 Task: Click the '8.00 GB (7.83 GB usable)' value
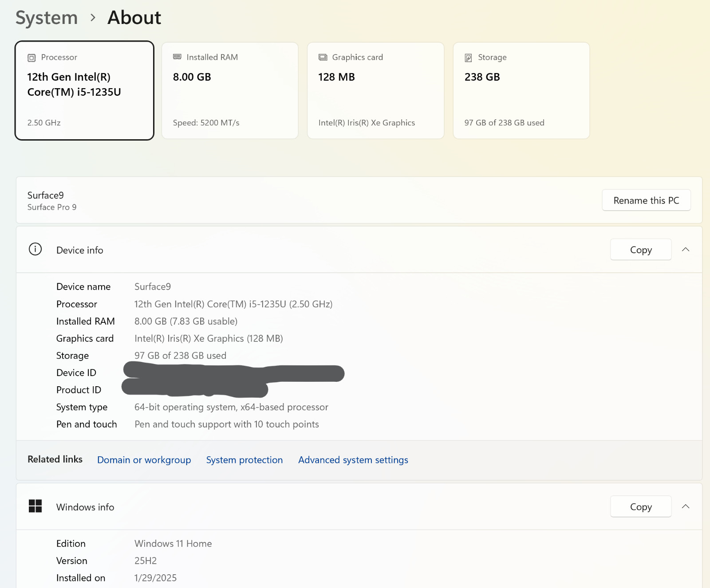(x=186, y=321)
